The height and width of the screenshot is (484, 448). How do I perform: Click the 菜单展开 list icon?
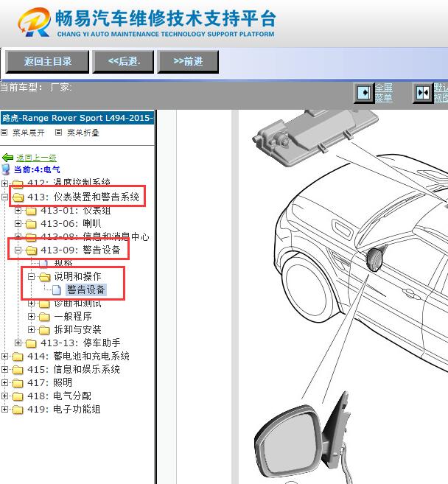(4, 133)
